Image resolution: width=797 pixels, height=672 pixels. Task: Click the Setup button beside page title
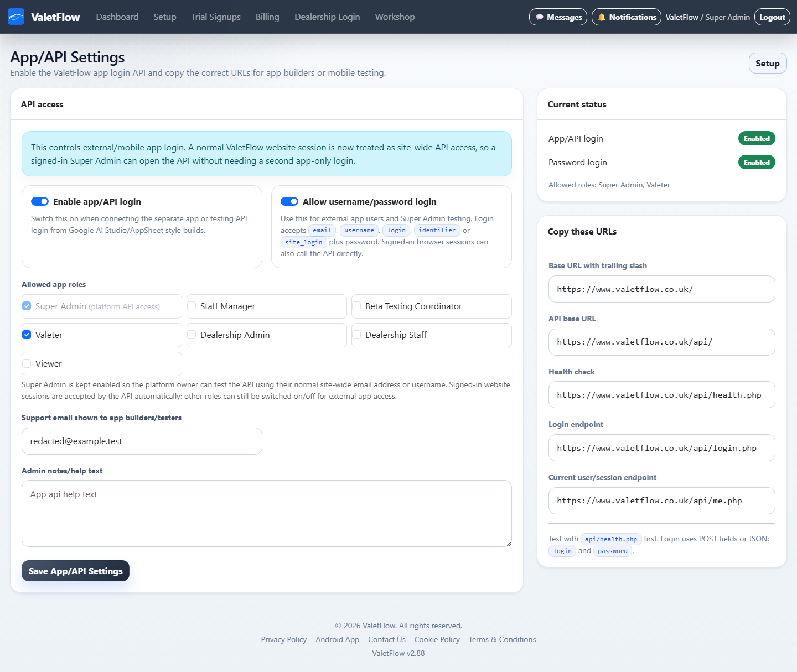coord(768,63)
